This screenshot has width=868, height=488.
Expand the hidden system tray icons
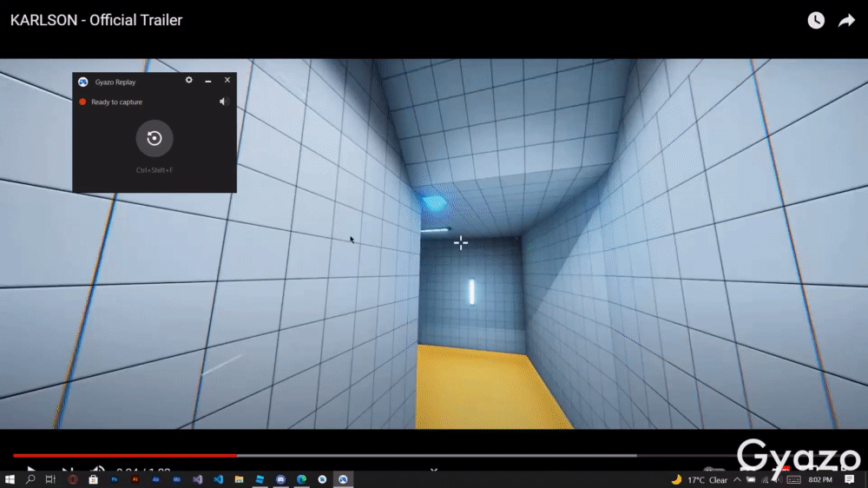[x=737, y=479]
